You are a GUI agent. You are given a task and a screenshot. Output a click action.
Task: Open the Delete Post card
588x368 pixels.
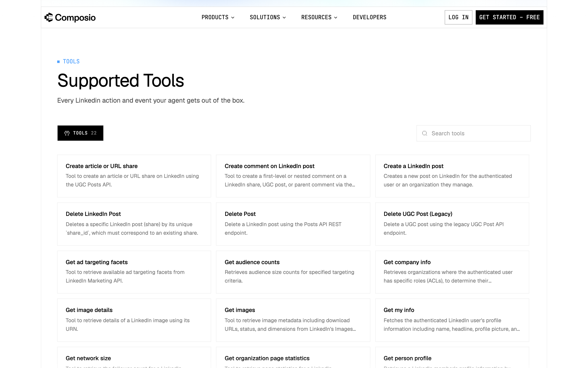pyautogui.click(x=293, y=224)
